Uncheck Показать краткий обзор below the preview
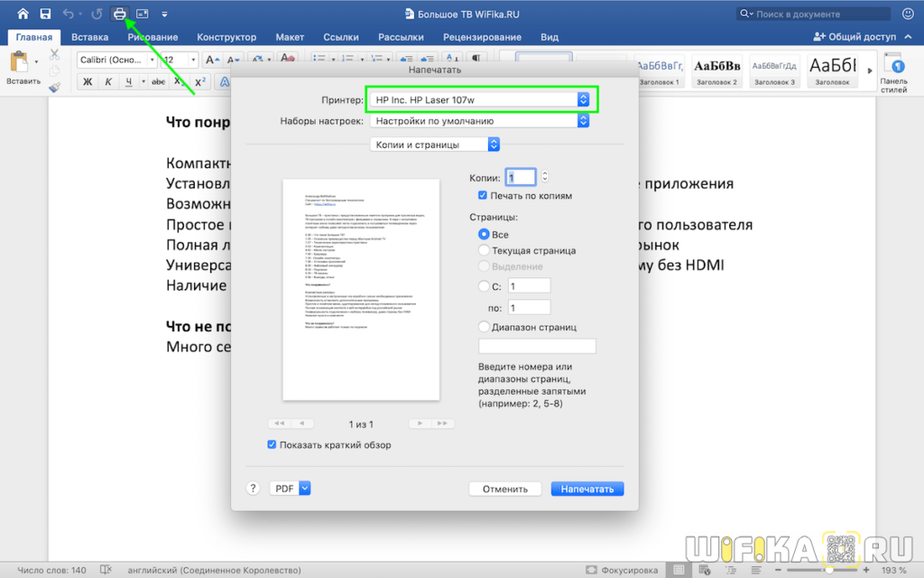 (x=272, y=444)
